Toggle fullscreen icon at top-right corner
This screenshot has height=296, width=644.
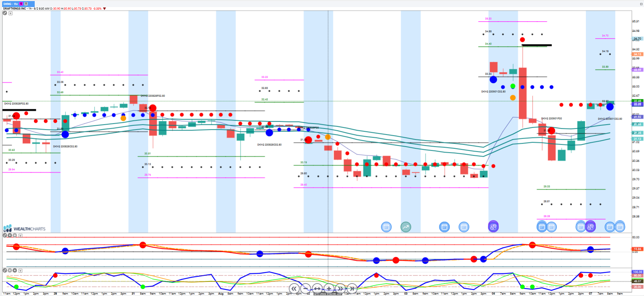click(642, 4)
